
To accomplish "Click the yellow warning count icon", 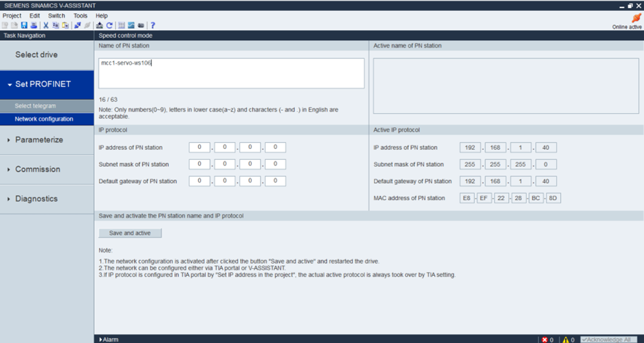I will click(566, 340).
